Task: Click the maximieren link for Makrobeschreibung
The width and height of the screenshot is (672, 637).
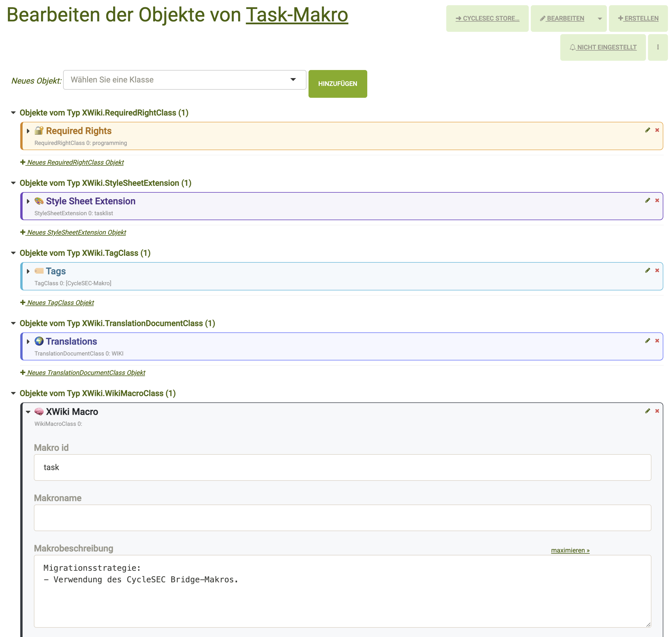Action: [570, 550]
